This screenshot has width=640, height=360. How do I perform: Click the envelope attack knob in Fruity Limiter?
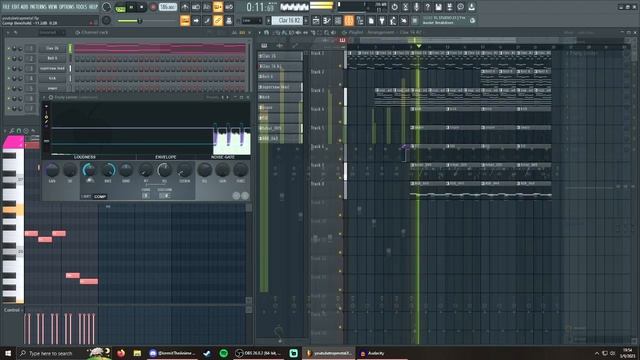pyautogui.click(x=146, y=170)
